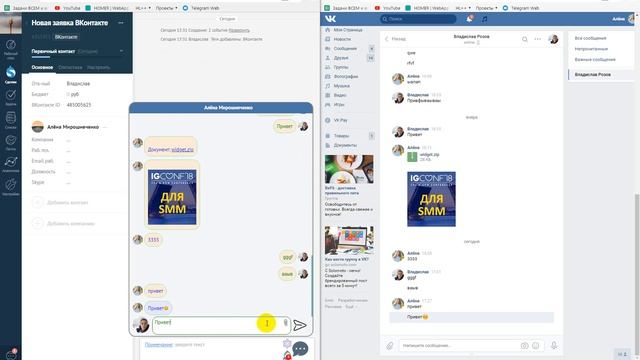Click the VK logo
640x360 pixels.
331,19
